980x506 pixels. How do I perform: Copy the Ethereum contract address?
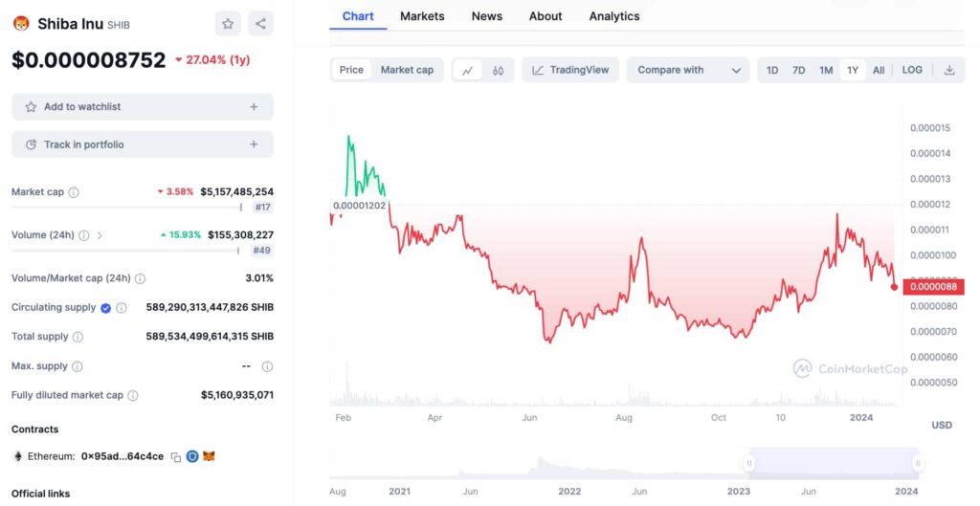(176, 457)
